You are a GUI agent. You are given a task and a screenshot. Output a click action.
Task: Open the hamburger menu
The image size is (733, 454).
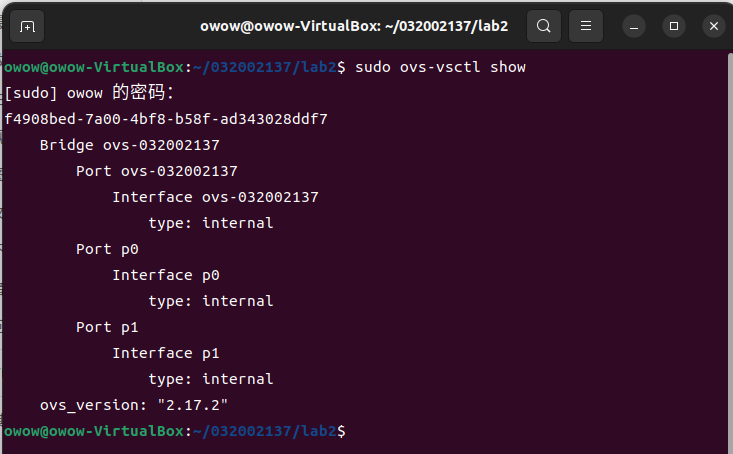pos(586,26)
